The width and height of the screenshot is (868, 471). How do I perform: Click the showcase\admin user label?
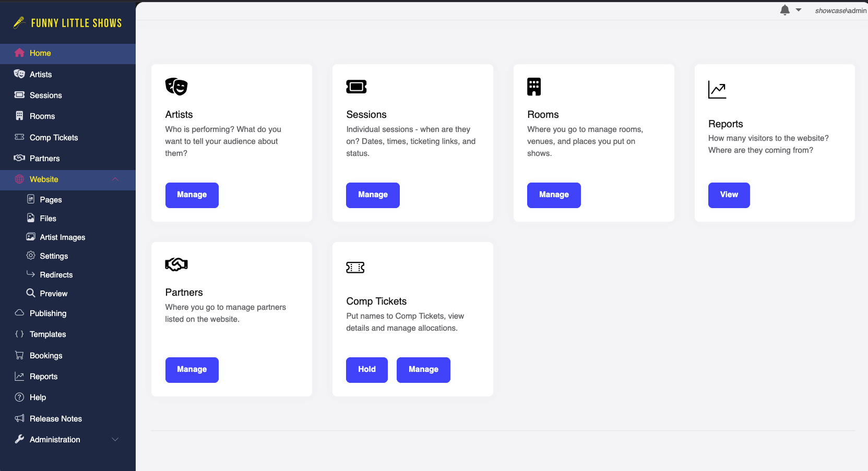click(840, 10)
